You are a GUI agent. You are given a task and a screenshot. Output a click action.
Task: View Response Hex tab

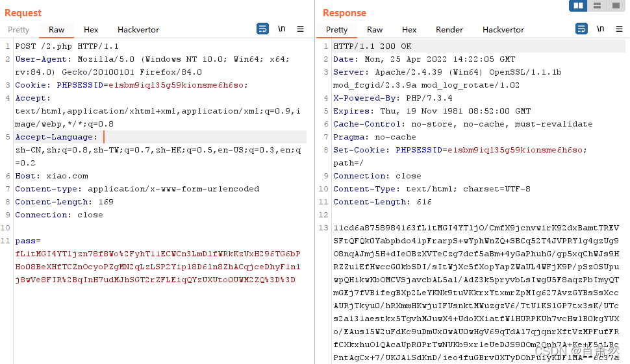(409, 30)
